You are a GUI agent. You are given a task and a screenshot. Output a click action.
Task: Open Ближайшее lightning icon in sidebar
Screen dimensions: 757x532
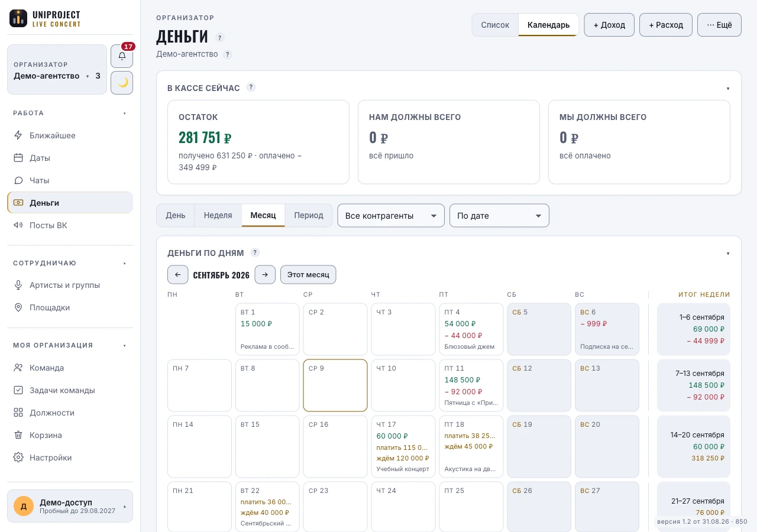click(18, 135)
